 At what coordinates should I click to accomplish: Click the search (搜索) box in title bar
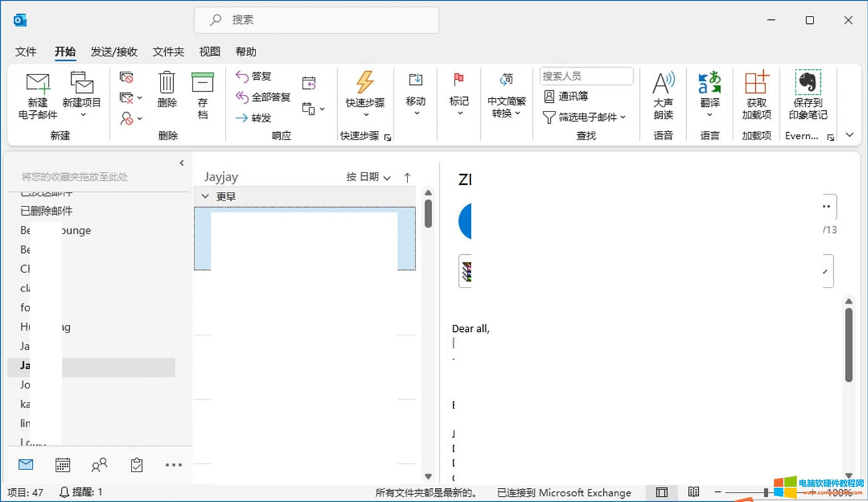[x=317, y=20]
